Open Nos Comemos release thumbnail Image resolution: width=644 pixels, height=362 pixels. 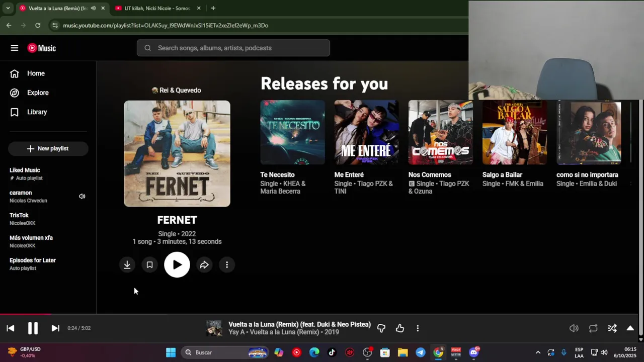tap(440, 132)
